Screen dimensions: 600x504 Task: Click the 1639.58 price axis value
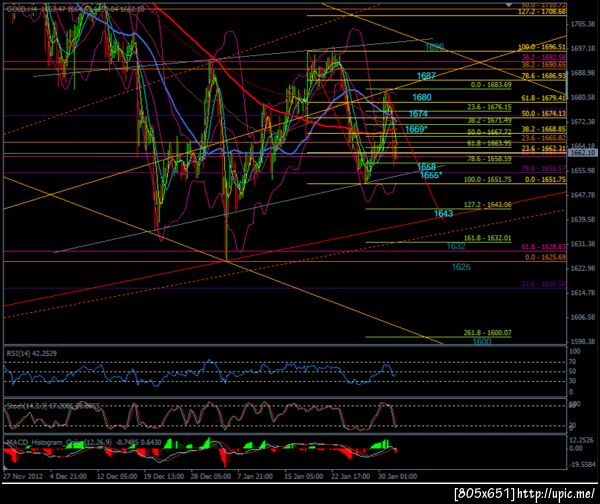click(x=583, y=219)
